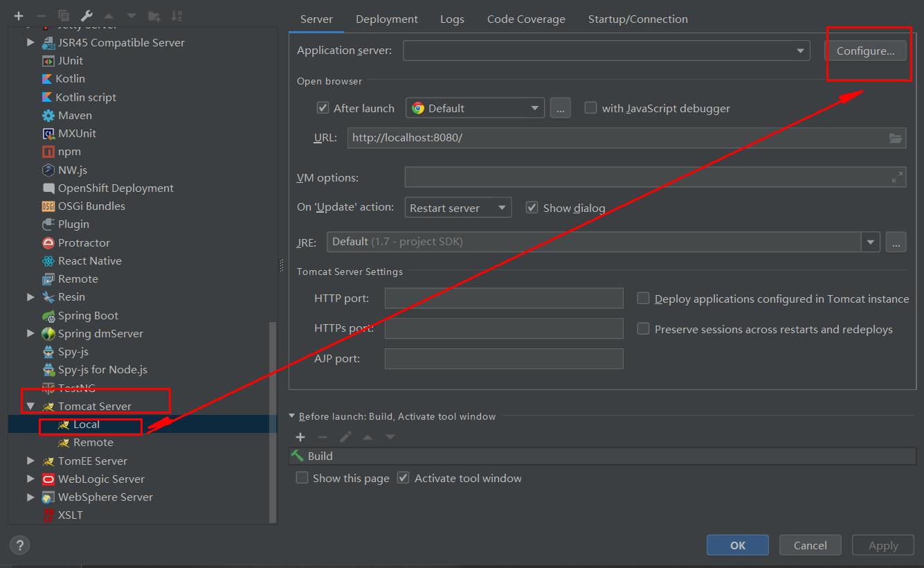Enable Deploy applications configured in Tomcat instance
The height and width of the screenshot is (568, 924).
643,299
